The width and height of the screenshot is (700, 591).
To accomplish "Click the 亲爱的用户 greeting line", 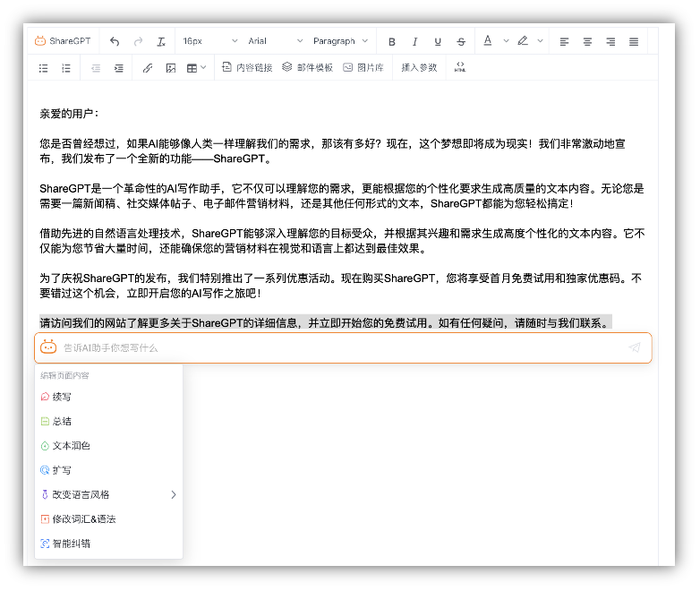I will coord(69,114).
